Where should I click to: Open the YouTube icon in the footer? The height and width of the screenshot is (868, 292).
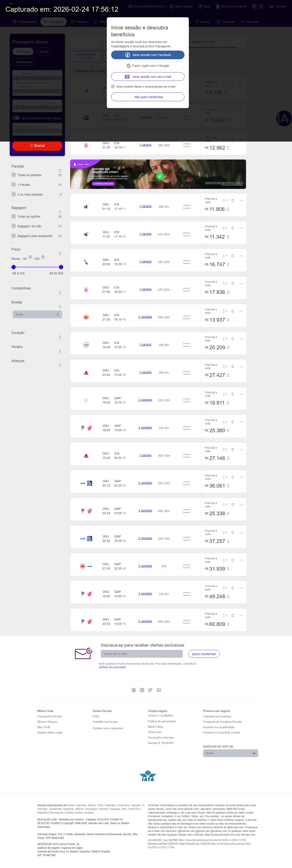pos(159,690)
